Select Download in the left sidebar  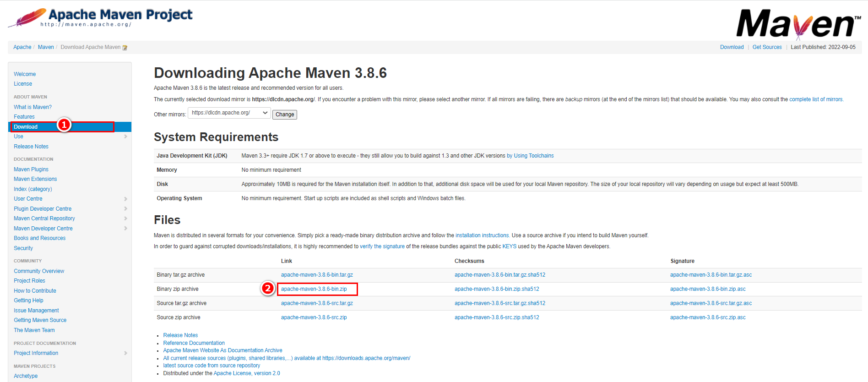click(70, 127)
